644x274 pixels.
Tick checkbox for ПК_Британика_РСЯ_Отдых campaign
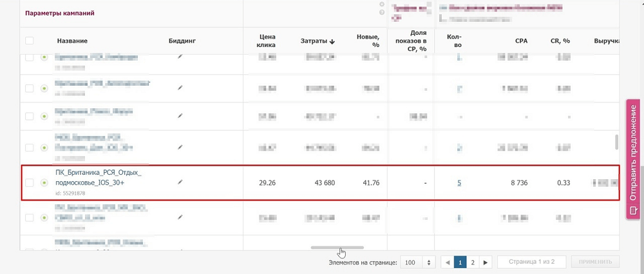click(29, 183)
